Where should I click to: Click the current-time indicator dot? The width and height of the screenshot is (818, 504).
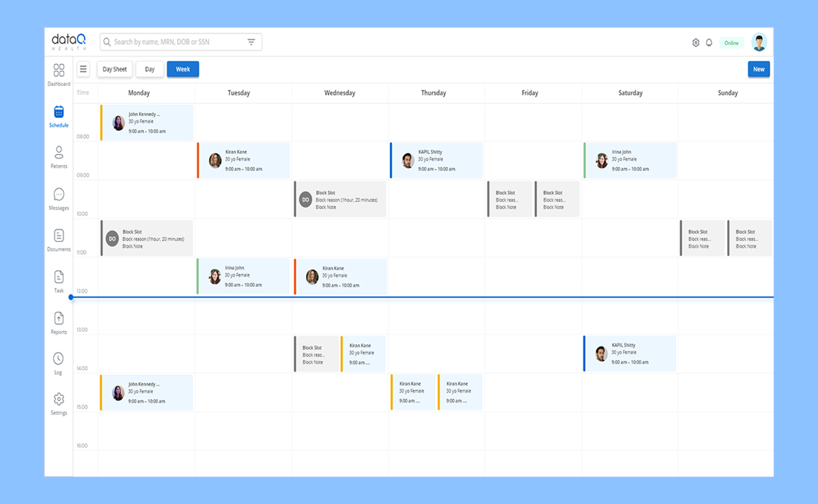click(x=71, y=297)
